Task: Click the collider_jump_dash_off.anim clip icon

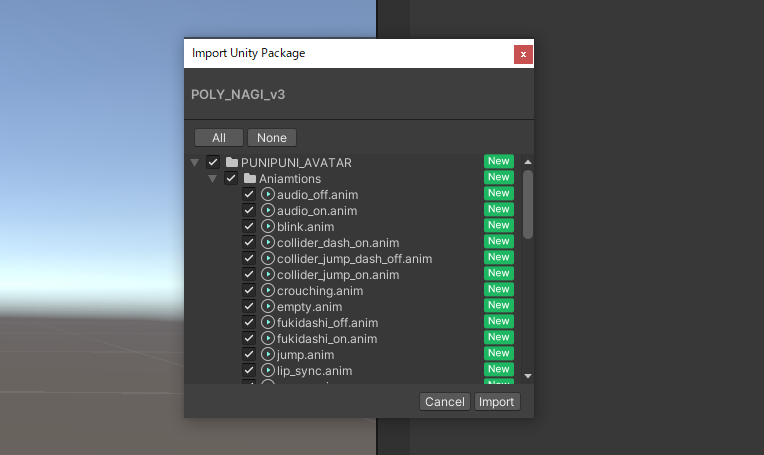Action: click(267, 258)
